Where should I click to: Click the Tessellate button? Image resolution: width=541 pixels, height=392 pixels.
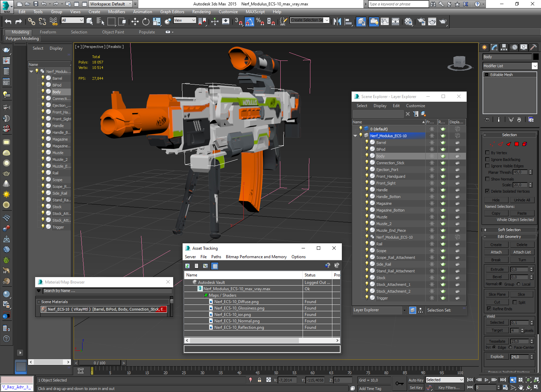coord(497,341)
